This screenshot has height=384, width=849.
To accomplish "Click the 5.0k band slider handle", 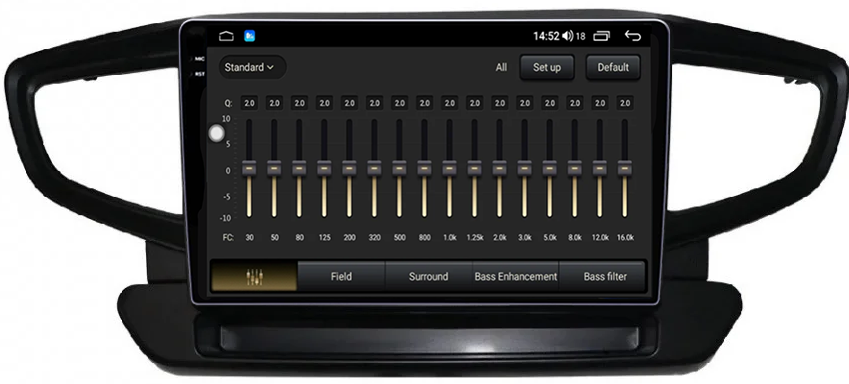I will point(550,168).
